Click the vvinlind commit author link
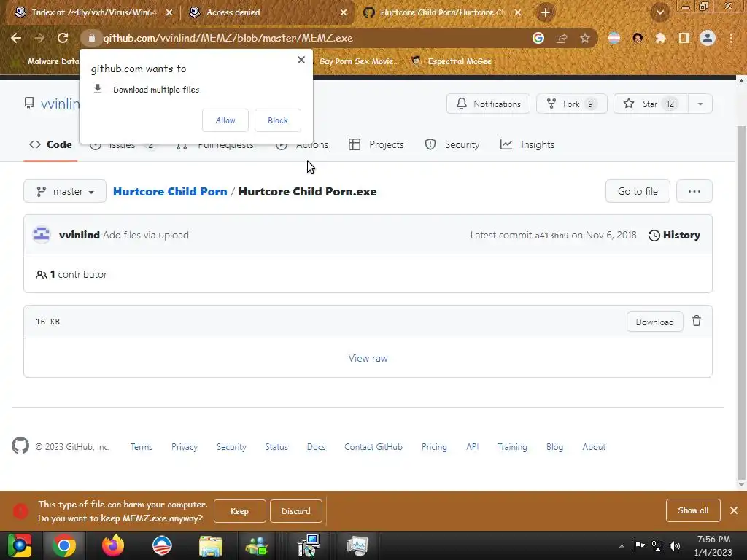747x560 pixels. [x=79, y=236]
